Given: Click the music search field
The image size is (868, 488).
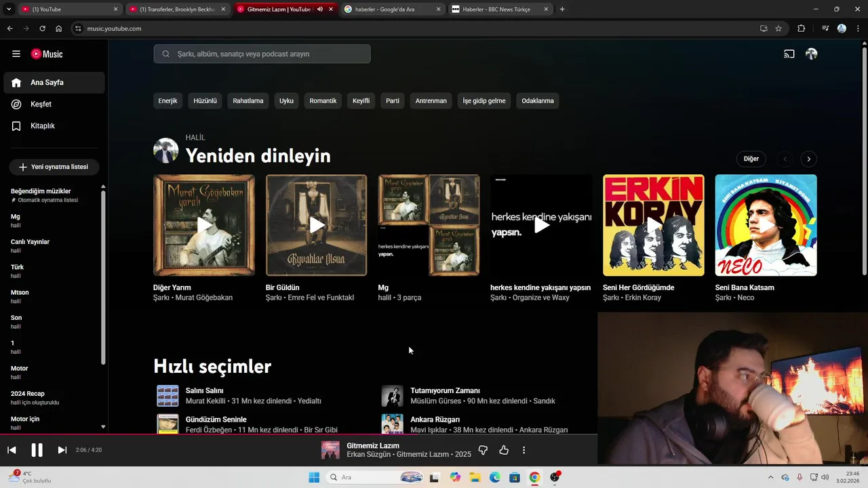Looking at the screenshot, I should click(262, 54).
